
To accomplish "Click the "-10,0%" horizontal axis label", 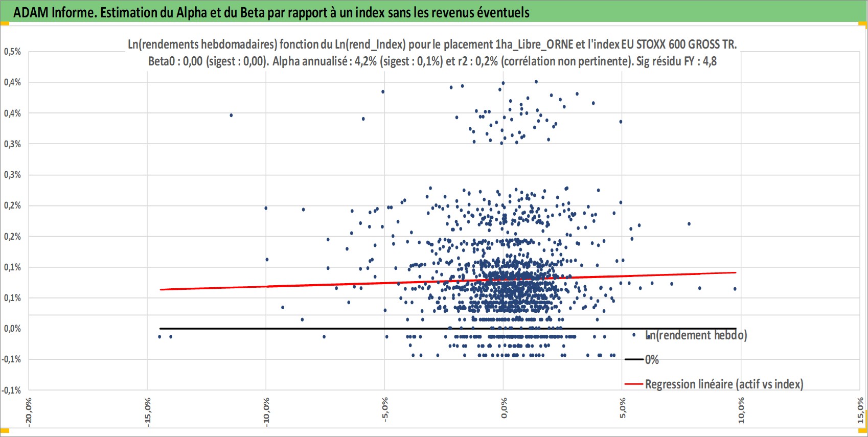I will click(266, 411).
